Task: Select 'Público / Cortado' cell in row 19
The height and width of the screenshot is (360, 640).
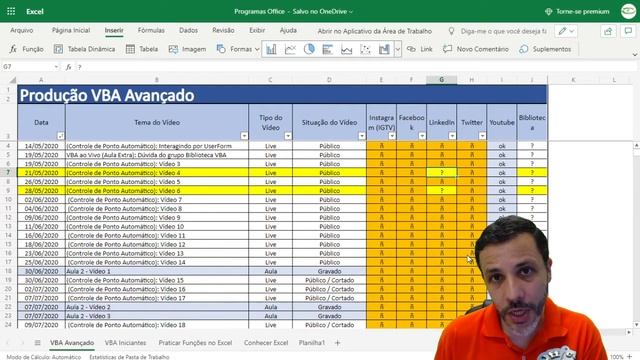Action: click(x=329, y=280)
